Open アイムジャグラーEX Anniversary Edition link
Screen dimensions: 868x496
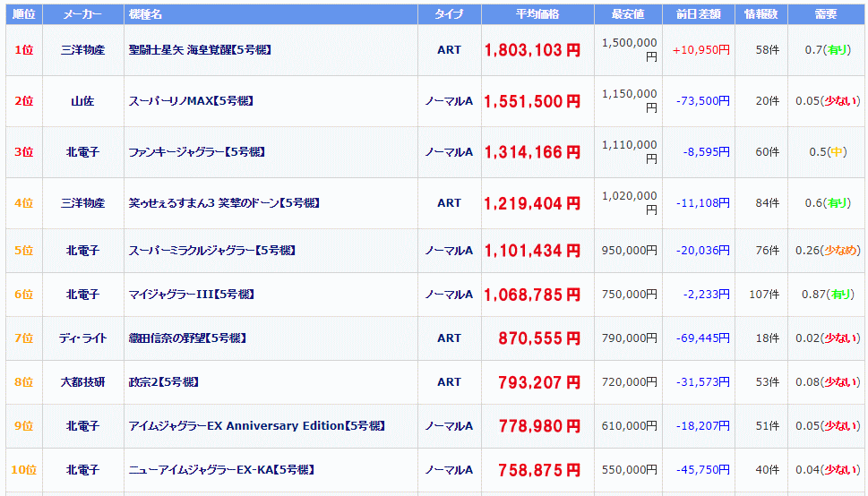[x=257, y=425]
